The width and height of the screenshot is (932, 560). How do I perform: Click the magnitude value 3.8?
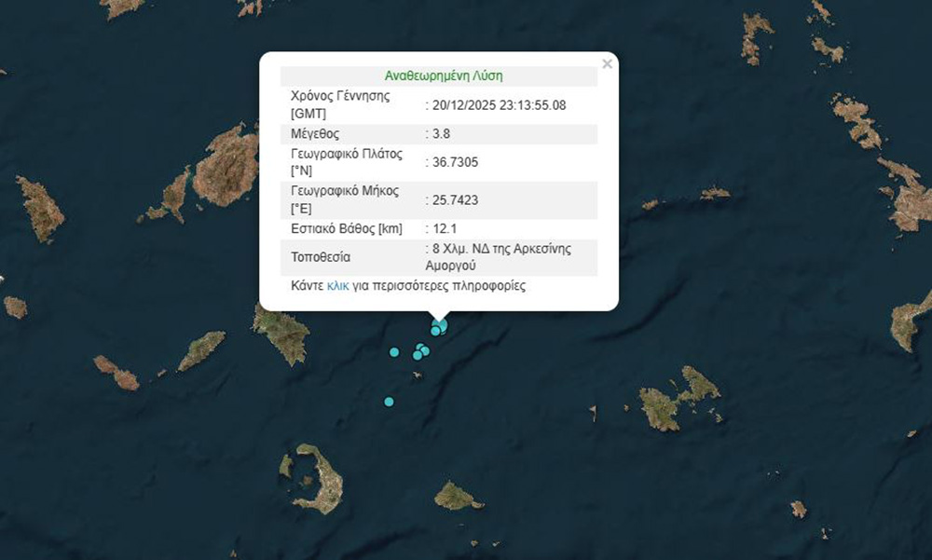point(441,134)
